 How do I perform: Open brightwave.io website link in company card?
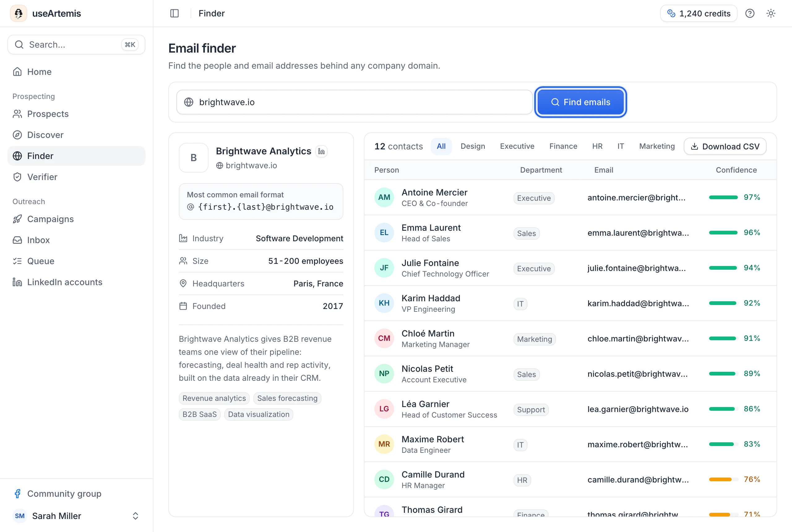pos(247,165)
